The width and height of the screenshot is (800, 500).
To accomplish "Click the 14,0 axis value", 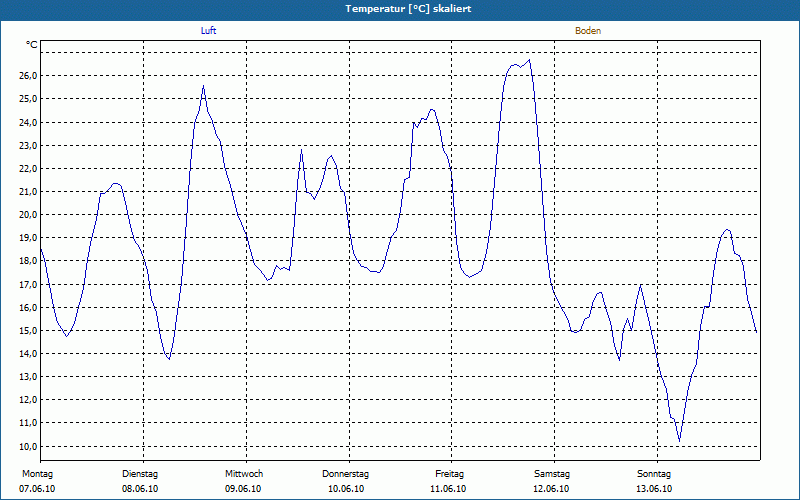I will pyautogui.click(x=28, y=354).
